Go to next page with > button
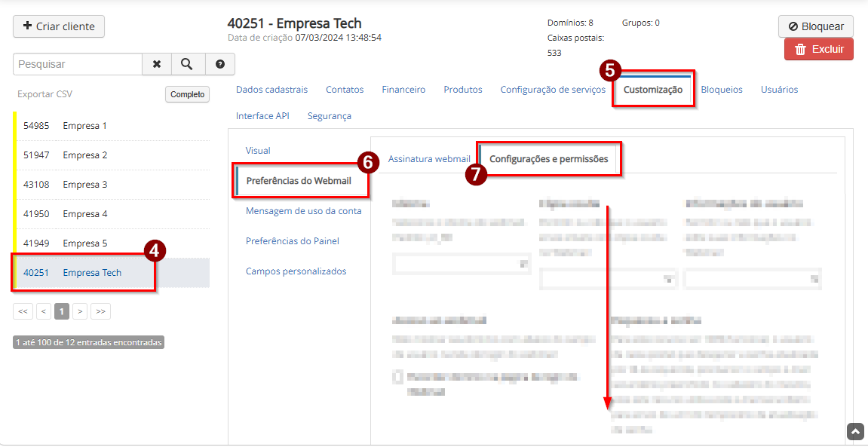Image resolution: width=868 pixels, height=447 pixels. point(80,312)
